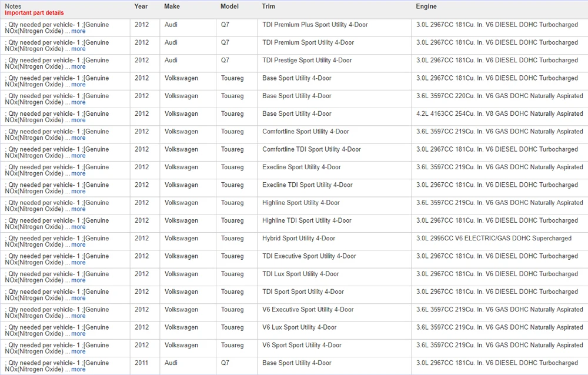The width and height of the screenshot is (588, 375).
Task: Open 'more' link in Execline TDI row
Action: pos(78,191)
